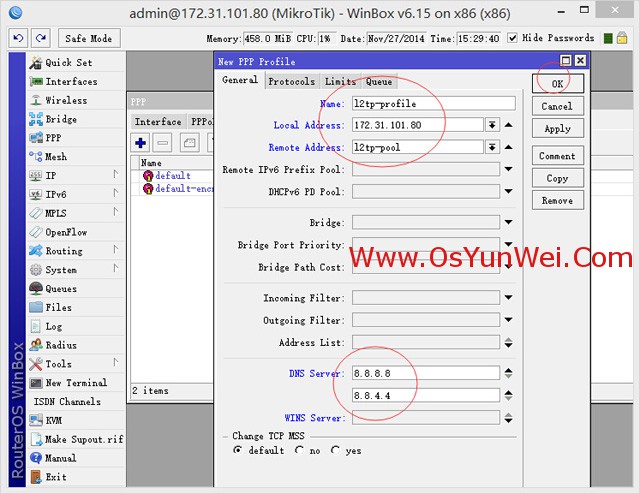640x494 pixels.
Task: Select the default profile row in PPP list
Action: (x=173, y=176)
